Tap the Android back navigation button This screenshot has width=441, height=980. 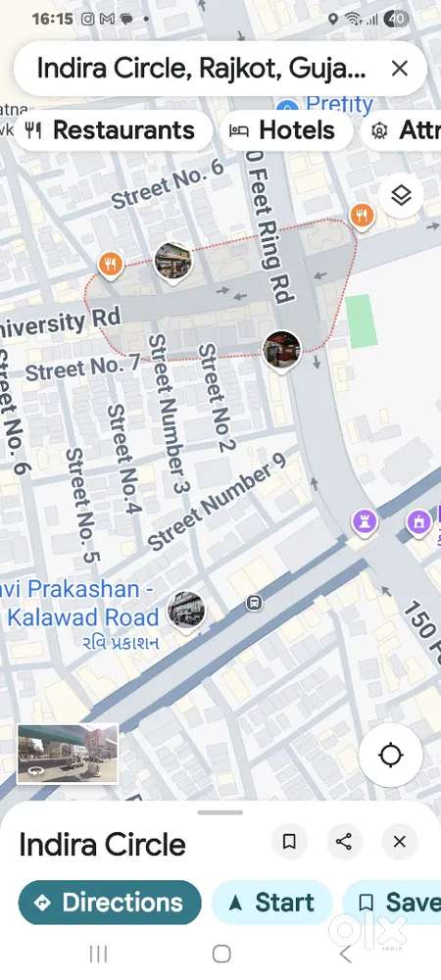pyautogui.click(x=345, y=954)
